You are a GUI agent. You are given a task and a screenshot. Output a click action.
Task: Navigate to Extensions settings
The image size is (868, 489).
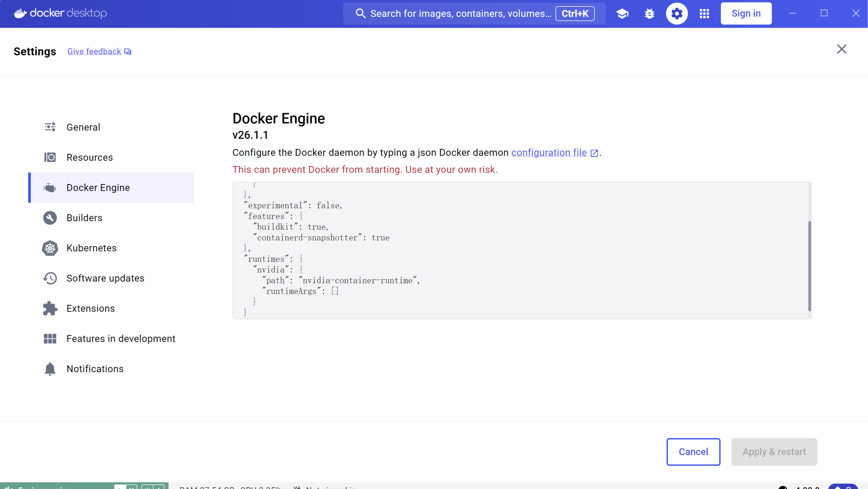(x=91, y=308)
